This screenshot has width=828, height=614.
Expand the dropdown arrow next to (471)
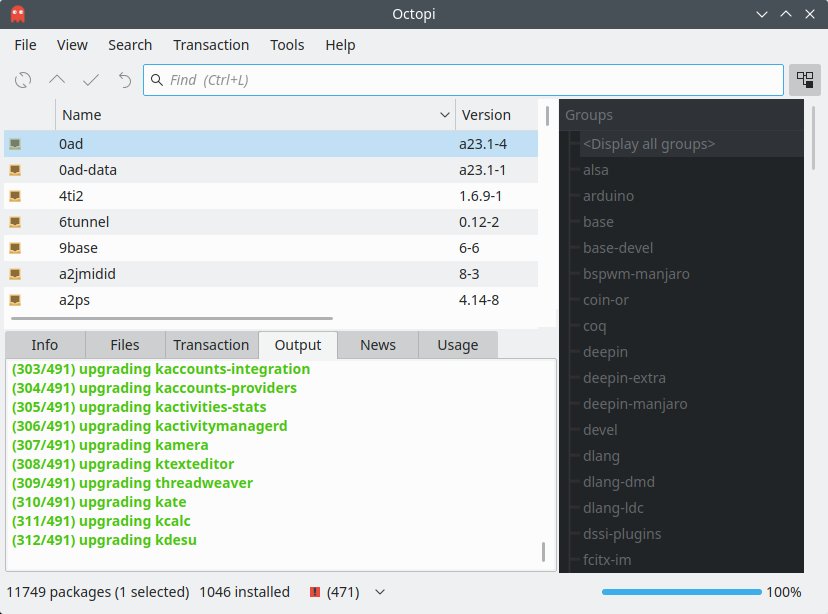coord(379,592)
